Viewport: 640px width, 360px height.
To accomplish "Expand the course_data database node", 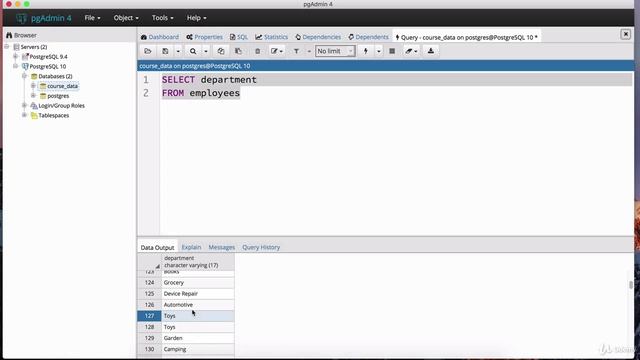I will pyautogui.click(x=33, y=86).
